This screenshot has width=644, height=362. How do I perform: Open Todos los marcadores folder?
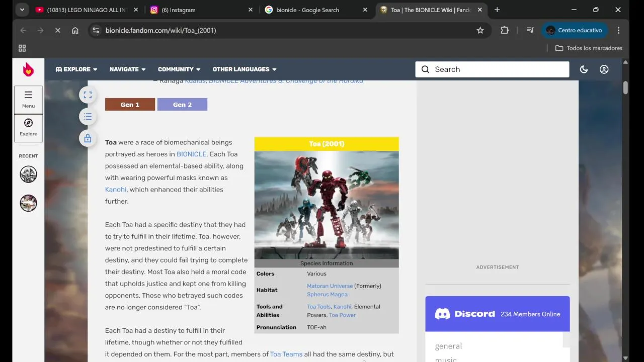[589, 48]
